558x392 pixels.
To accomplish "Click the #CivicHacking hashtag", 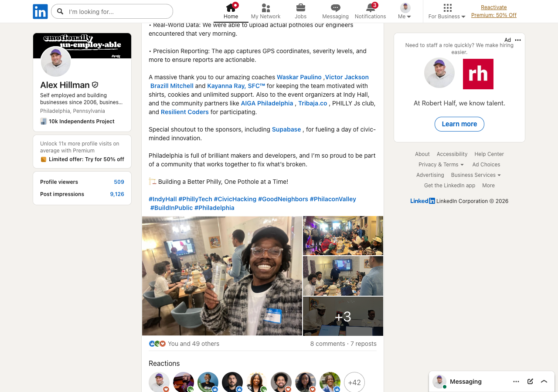I will pos(235,199).
